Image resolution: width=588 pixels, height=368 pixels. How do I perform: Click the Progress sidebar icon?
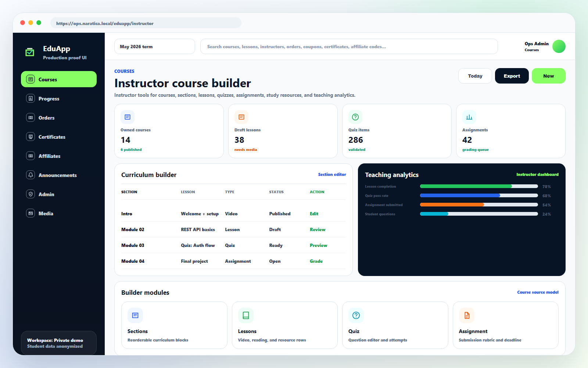31,99
